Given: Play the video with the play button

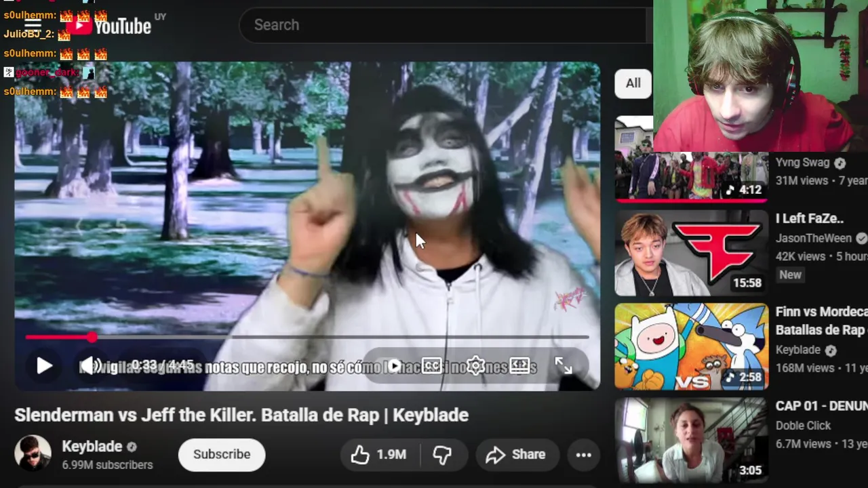Looking at the screenshot, I should (x=44, y=366).
